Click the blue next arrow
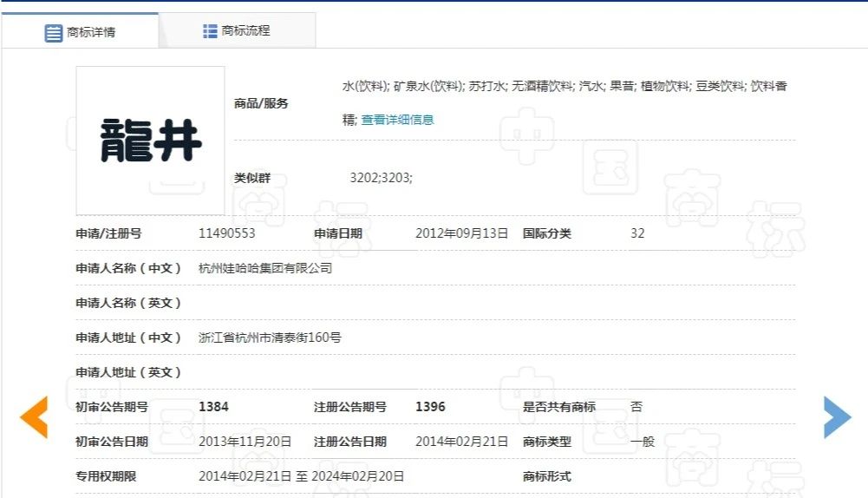The height and width of the screenshot is (498, 868). coord(837,417)
